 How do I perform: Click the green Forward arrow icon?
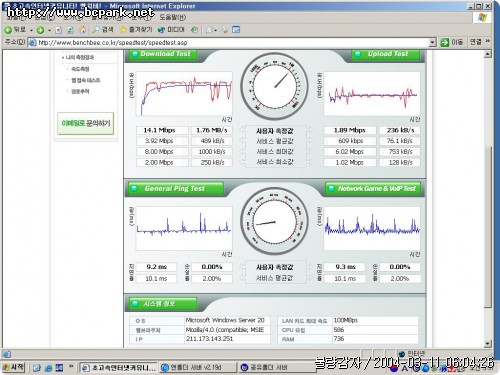(40, 30)
